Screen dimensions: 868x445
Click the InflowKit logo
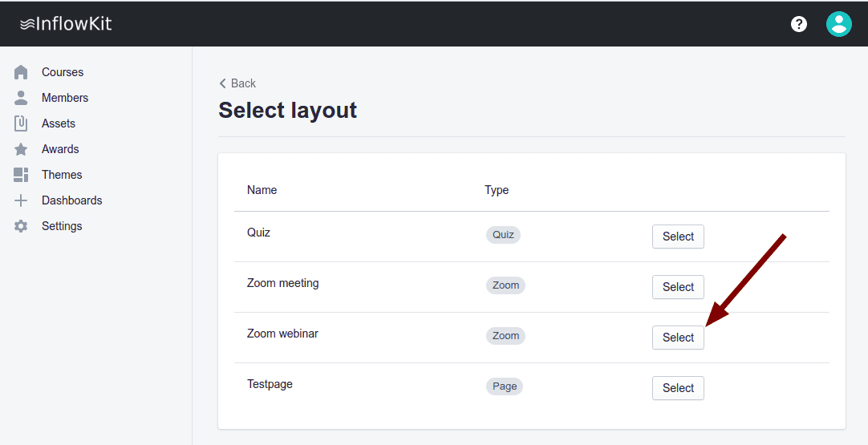coord(66,24)
